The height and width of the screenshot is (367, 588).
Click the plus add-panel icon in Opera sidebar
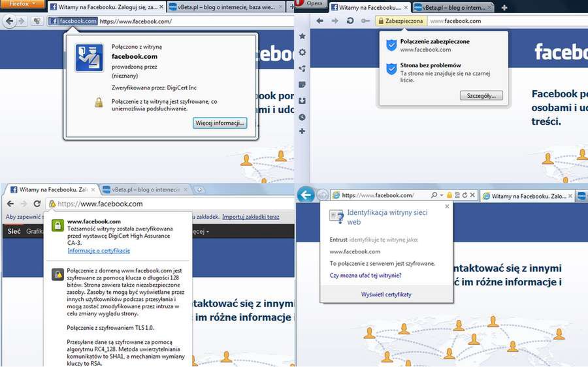coord(302,131)
